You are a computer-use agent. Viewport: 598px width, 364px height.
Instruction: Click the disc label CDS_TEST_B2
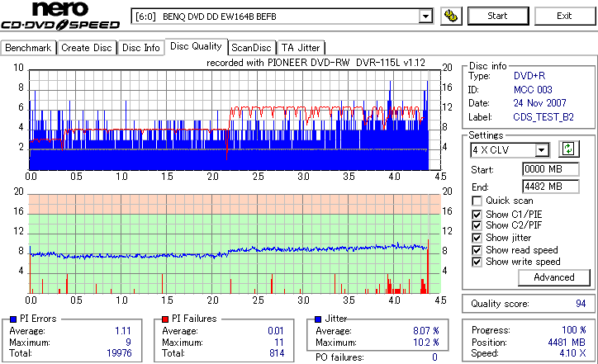pyautogui.click(x=543, y=117)
